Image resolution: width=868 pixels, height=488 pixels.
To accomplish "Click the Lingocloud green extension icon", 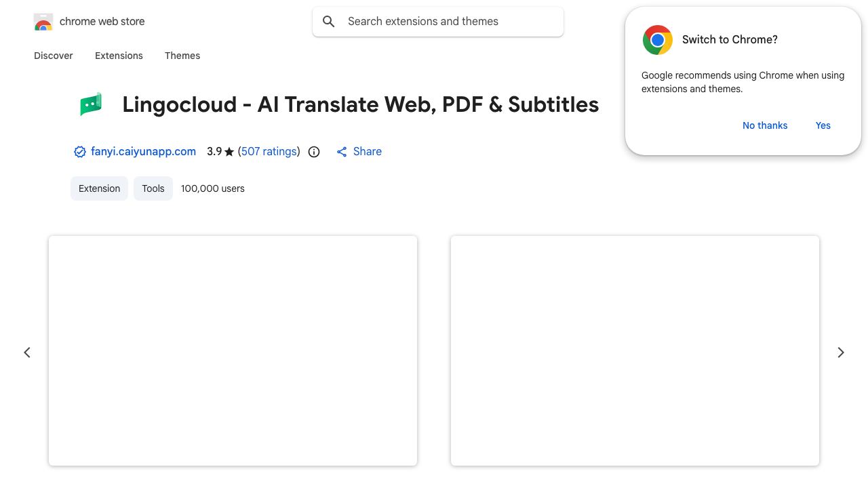I will (91, 104).
